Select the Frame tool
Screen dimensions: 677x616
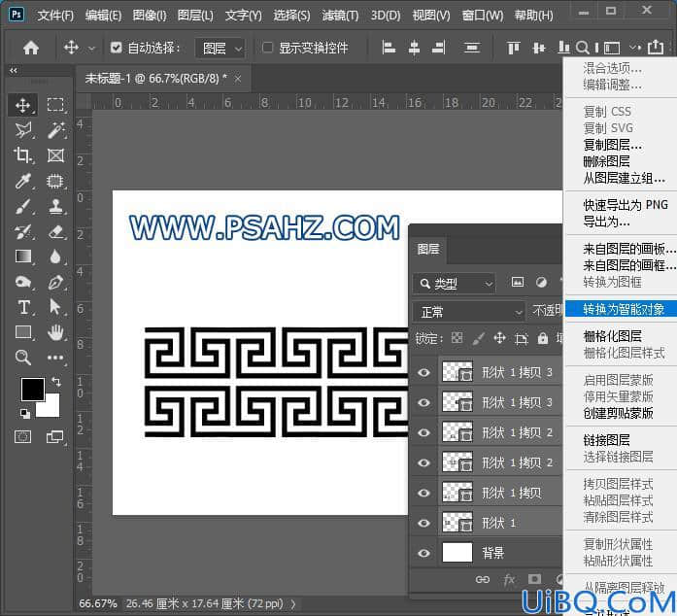click(x=55, y=155)
